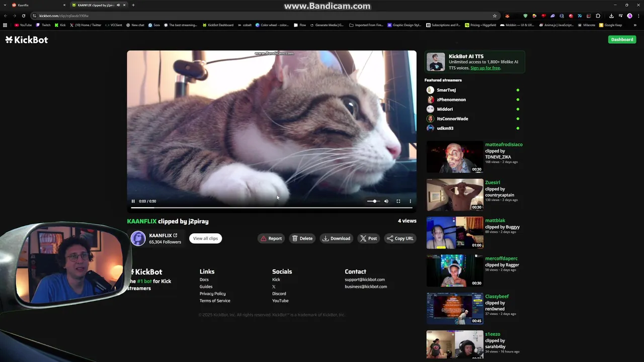Open the Zuesirl clip thumbnail
The width and height of the screenshot is (644, 362).
click(x=455, y=195)
